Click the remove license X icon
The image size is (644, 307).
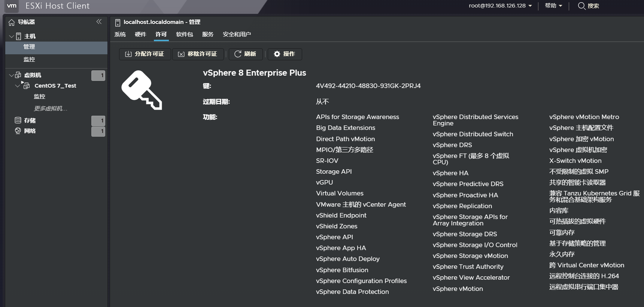coord(181,54)
